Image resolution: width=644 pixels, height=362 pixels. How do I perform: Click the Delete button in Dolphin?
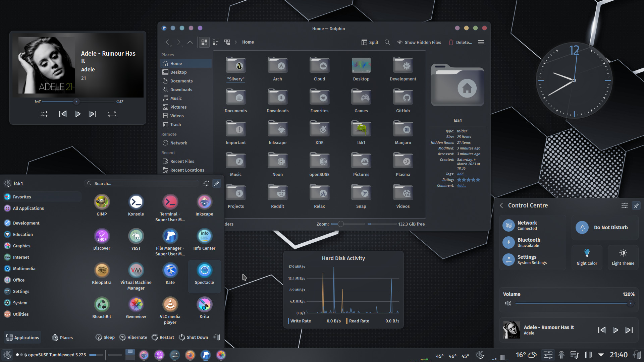[460, 42]
